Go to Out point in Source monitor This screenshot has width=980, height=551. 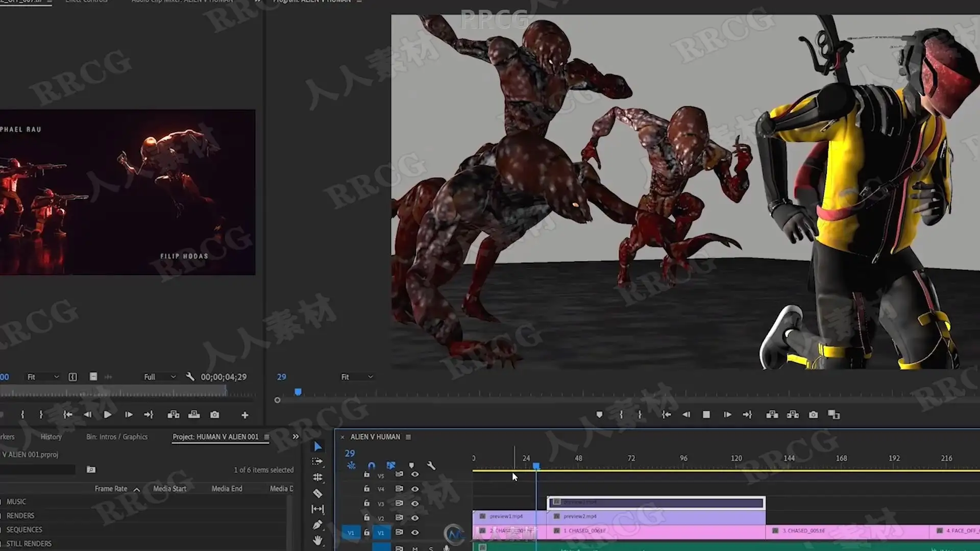[x=149, y=415]
